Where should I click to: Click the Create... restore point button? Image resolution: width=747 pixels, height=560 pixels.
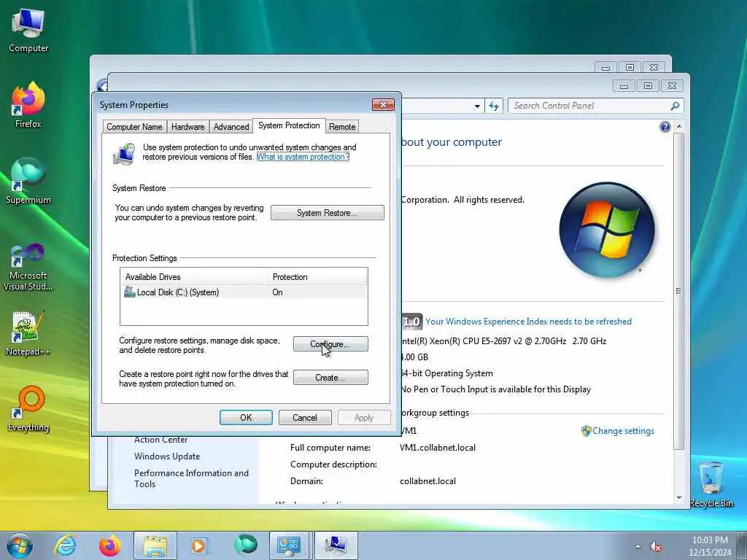click(330, 378)
